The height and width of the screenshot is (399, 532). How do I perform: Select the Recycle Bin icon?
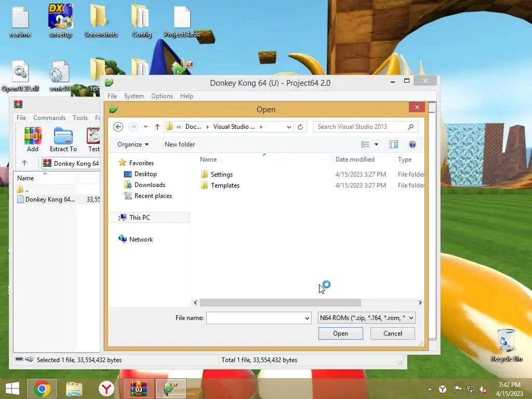pos(506,345)
